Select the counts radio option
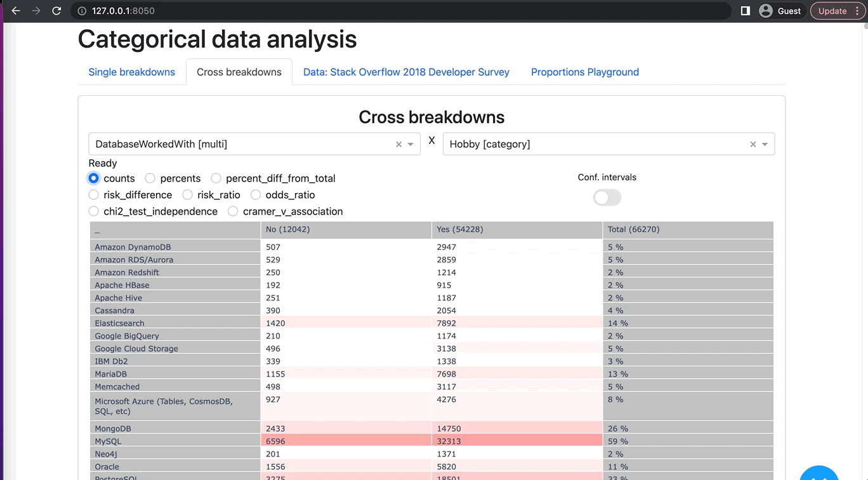 (94, 178)
